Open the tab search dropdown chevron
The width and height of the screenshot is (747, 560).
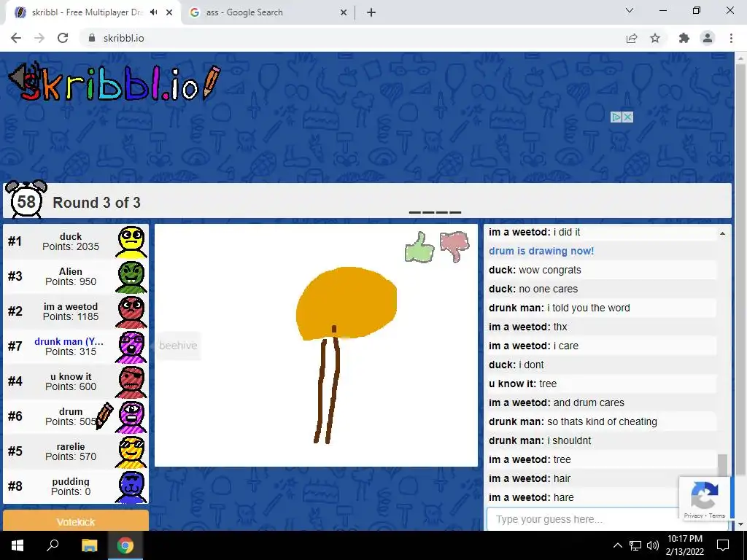(630, 10)
